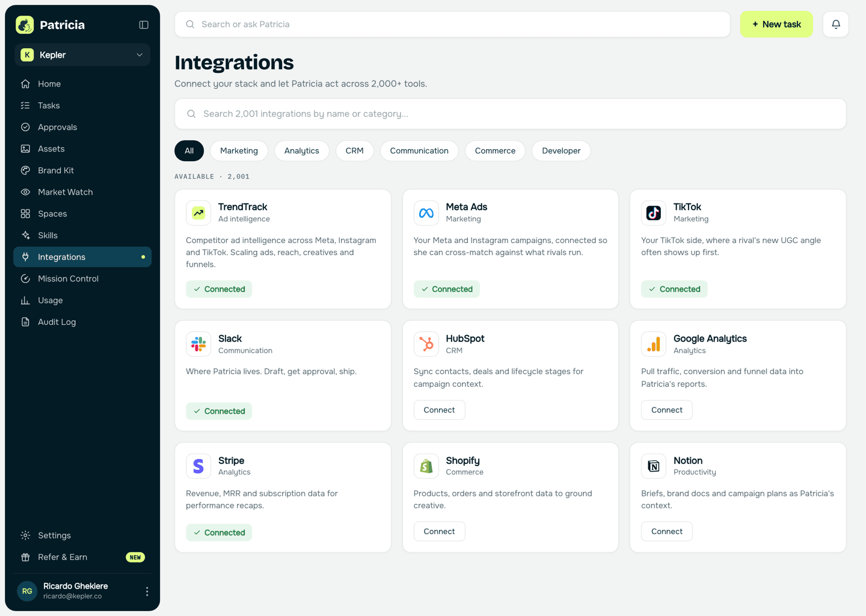Viewport: 866px width, 616px height.
Task: Click the Skills sparkle icon
Action: [x=25, y=235]
